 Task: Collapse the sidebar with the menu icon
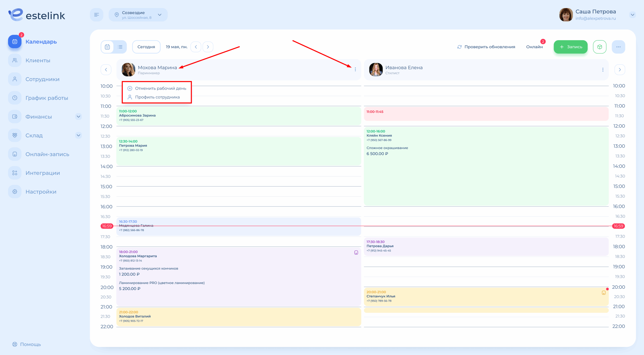[97, 15]
